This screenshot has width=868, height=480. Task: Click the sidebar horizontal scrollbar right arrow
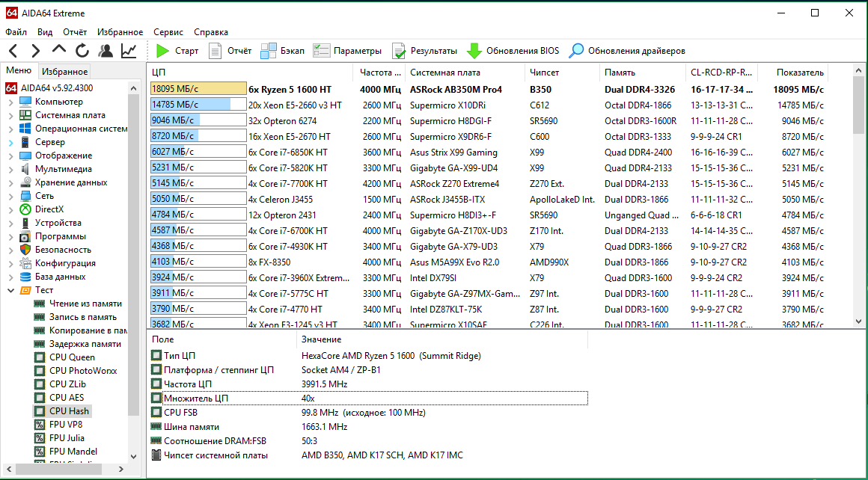tap(122, 469)
